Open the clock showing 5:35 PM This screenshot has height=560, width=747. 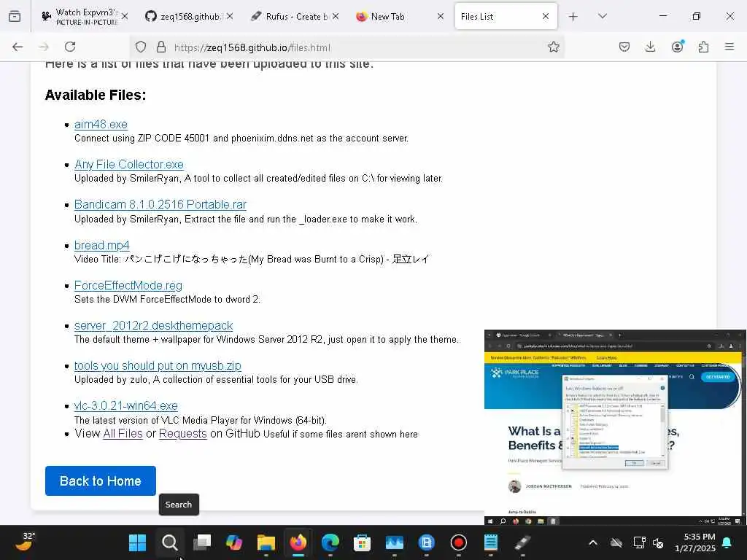click(695, 542)
